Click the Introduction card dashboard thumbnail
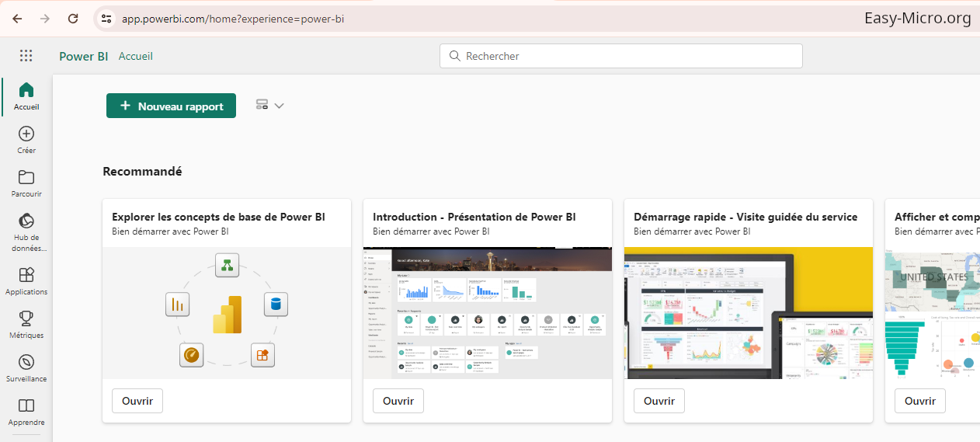980x442 pixels. [488, 313]
